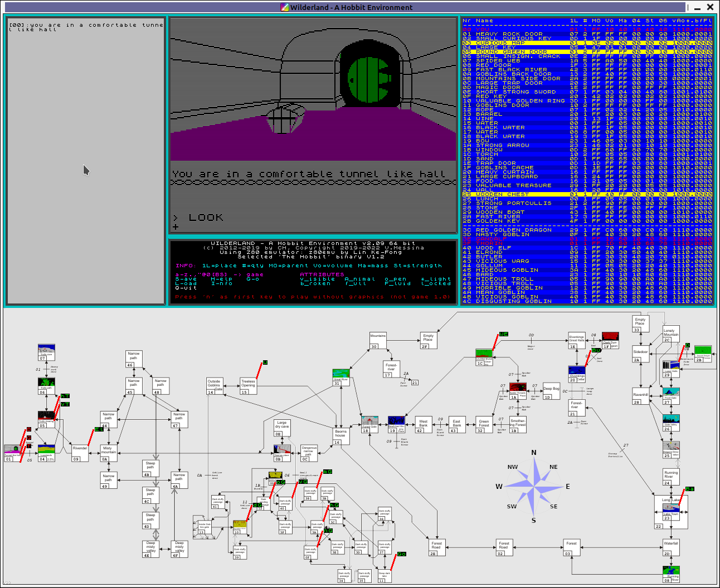Viewport: 720px width, 588px height.
Task: Select the Lake Town picture node 23
Action: point(671,512)
